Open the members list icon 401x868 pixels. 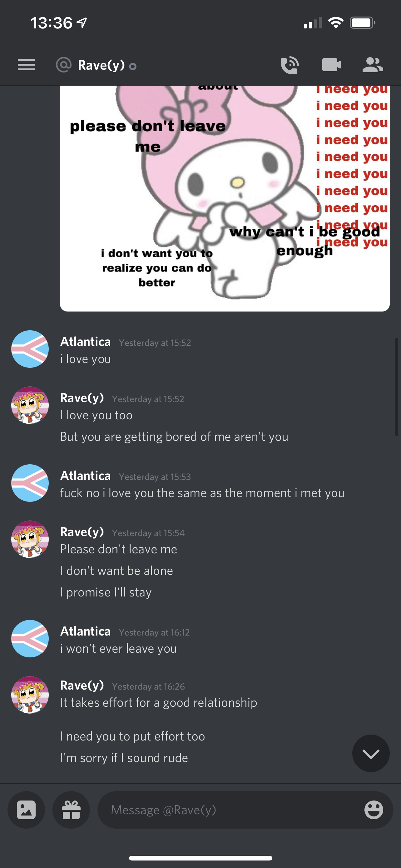click(x=373, y=65)
